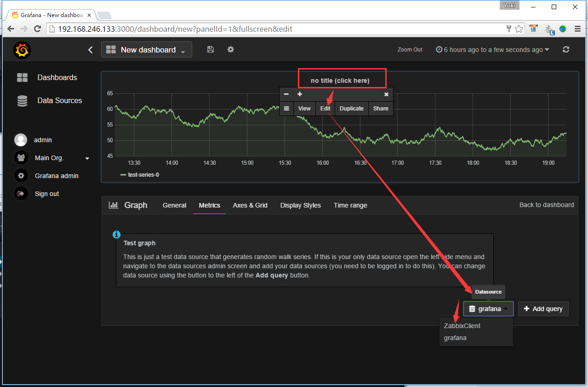Open the panel hamburger menu icon
Viewport: 588px width, 387px height.
pyautogui.click(x=286, y=109)
